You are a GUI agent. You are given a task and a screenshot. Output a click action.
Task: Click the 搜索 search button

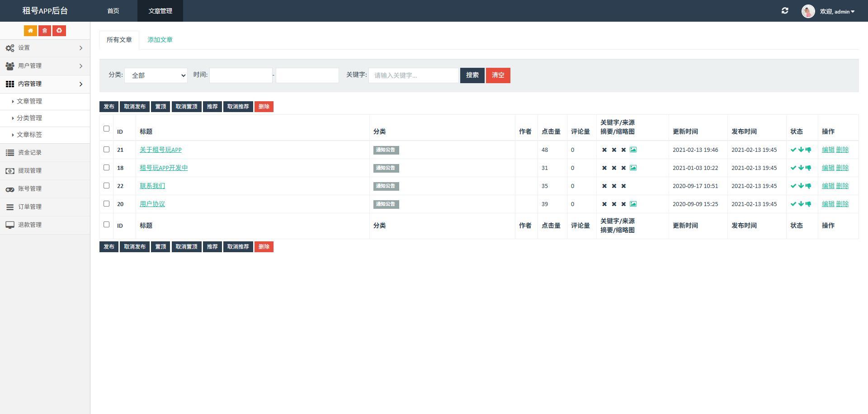point(472,75)
